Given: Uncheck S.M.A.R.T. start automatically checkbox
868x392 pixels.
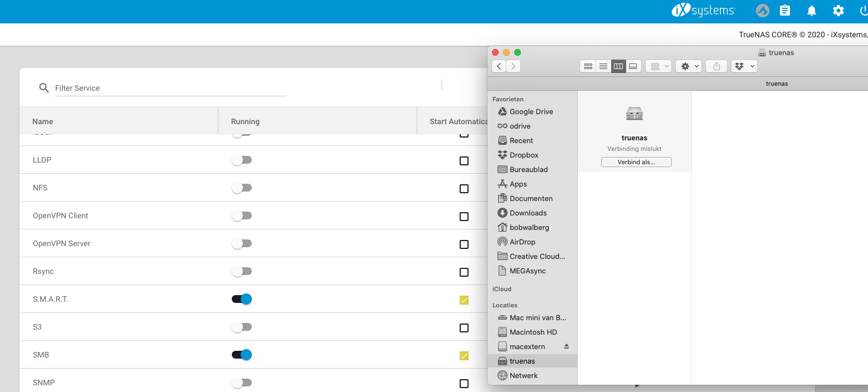Looking at the screenshot, I should tap(464, 300).
